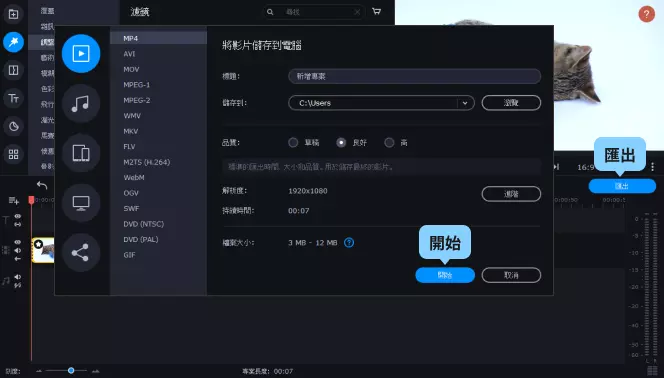This screenshot has height=378, width=664.
Task: Click file size info question icon
Action: pos(349,243)
